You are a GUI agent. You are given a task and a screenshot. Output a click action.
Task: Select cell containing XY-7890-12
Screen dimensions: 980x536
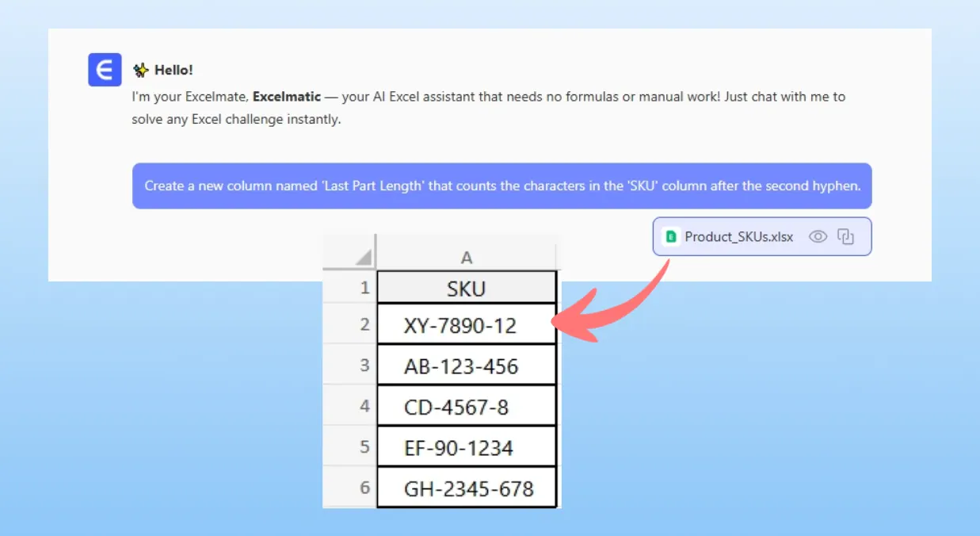[466, 325]
